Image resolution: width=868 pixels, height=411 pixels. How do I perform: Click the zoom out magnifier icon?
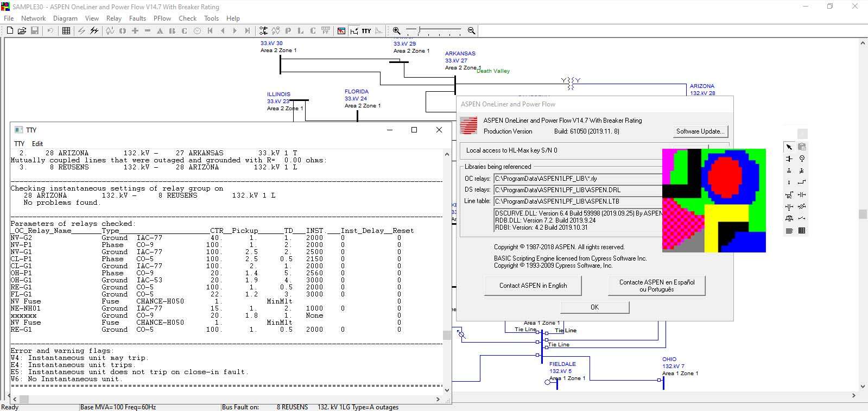471,31
